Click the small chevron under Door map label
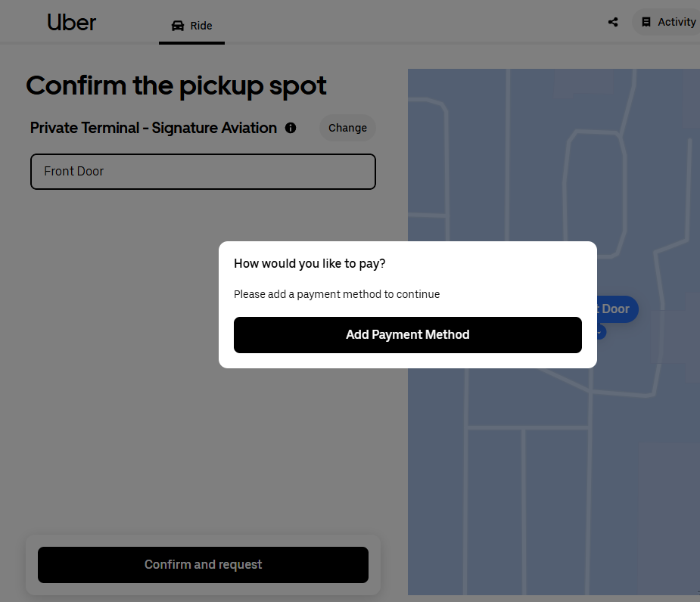This screenshot has height=602, width=700. 601,333
